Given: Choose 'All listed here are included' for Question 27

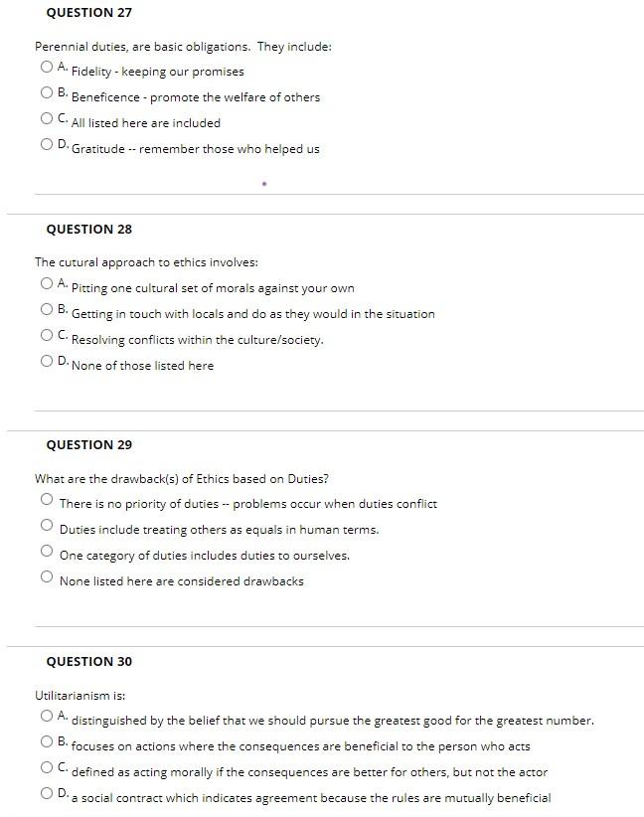Looking at the screenshot, I should click(46, 117).
